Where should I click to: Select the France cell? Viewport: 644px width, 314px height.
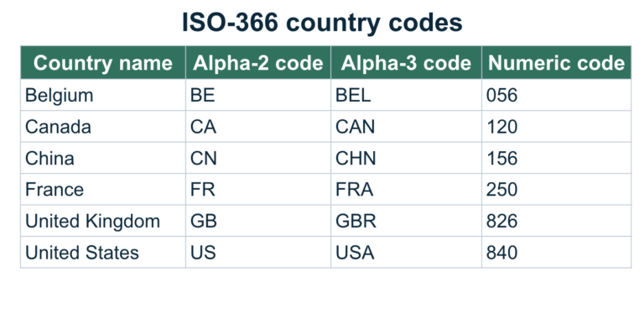[103, 190]
